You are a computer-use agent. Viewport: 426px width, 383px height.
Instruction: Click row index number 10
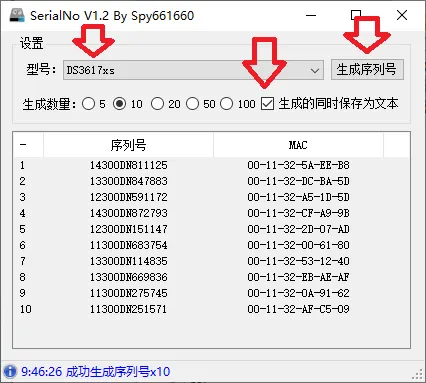[x=26, y=309]
